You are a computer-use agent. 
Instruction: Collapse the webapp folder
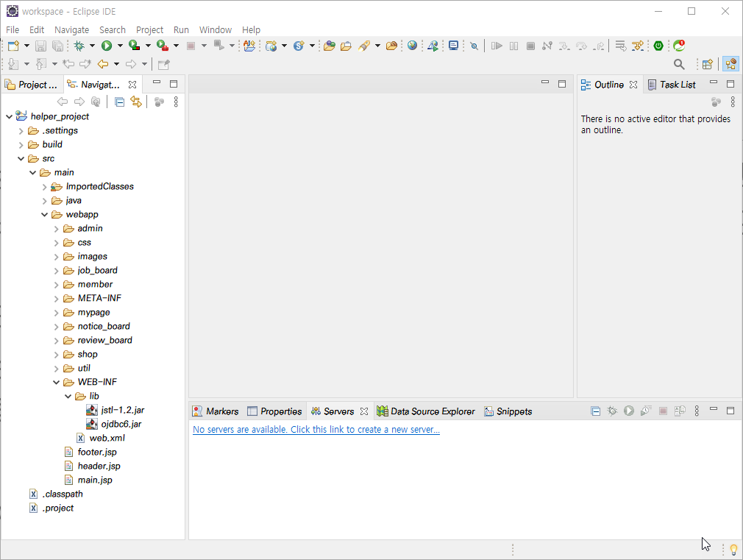(45, 215)
